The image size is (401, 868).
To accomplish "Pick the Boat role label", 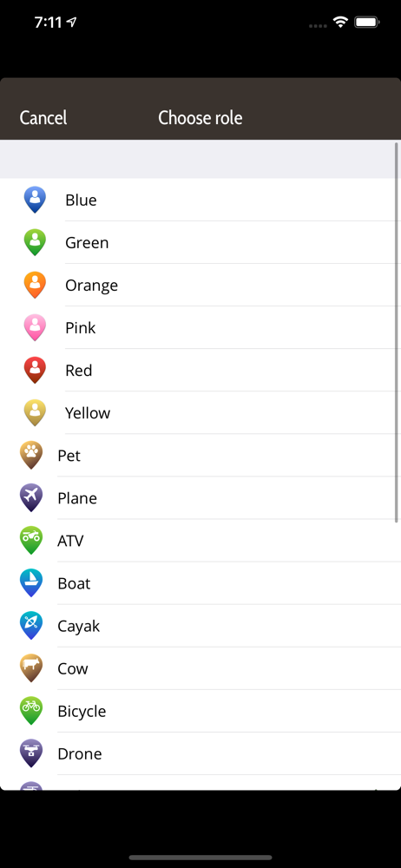I will pyautogui.click(x=74, y=583).
